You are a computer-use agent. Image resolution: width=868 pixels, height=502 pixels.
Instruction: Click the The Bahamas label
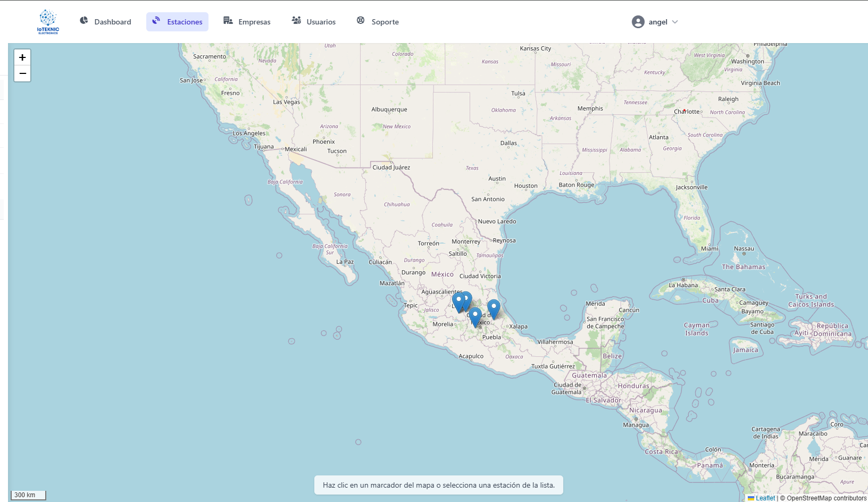coord(744,267)
